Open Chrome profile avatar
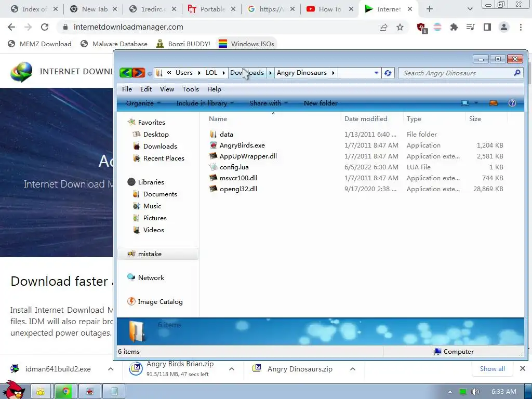This screenshot has width=532, height=399. click(504, 27)
